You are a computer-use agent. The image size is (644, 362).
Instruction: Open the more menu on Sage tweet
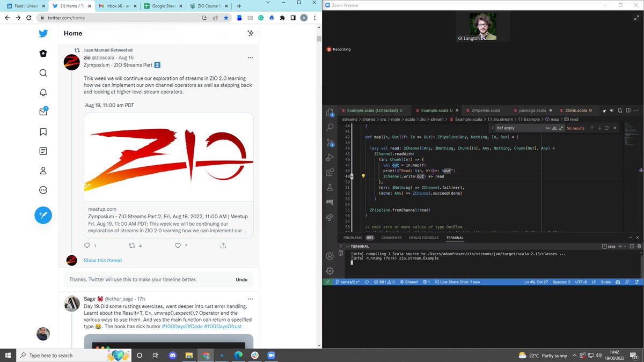pyautogui.click(x=250, y=299)
